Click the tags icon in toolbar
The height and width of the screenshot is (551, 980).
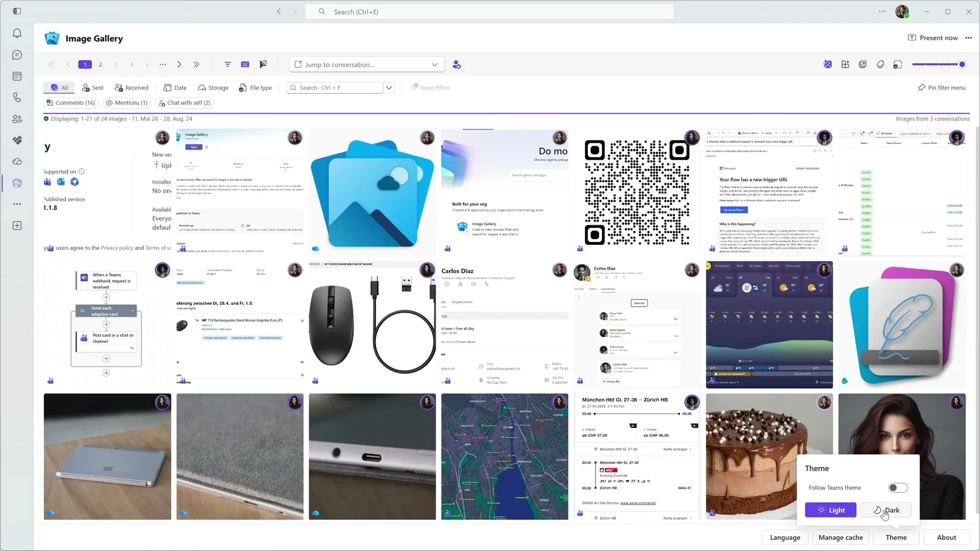tap(880, 64)
